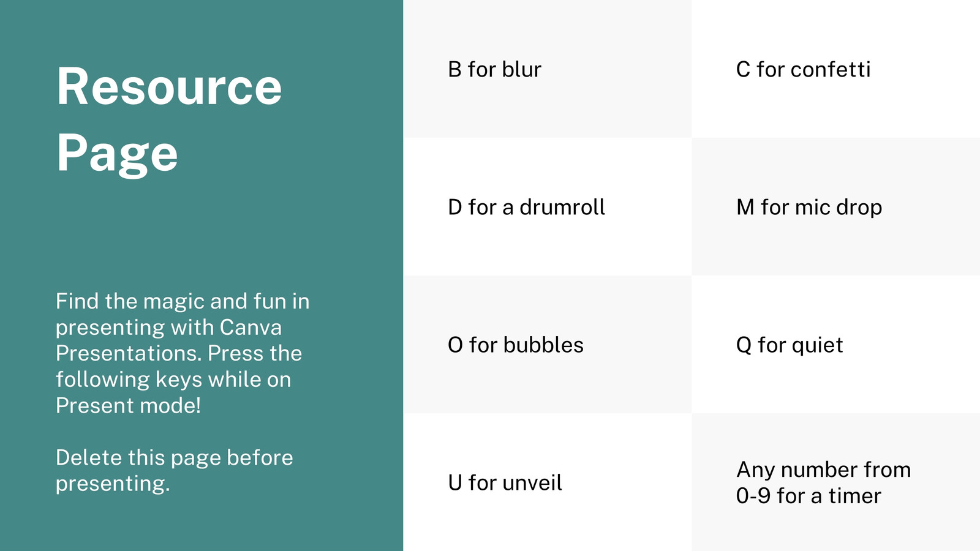Click the word 'unveil' in the grid

[532, 482]
